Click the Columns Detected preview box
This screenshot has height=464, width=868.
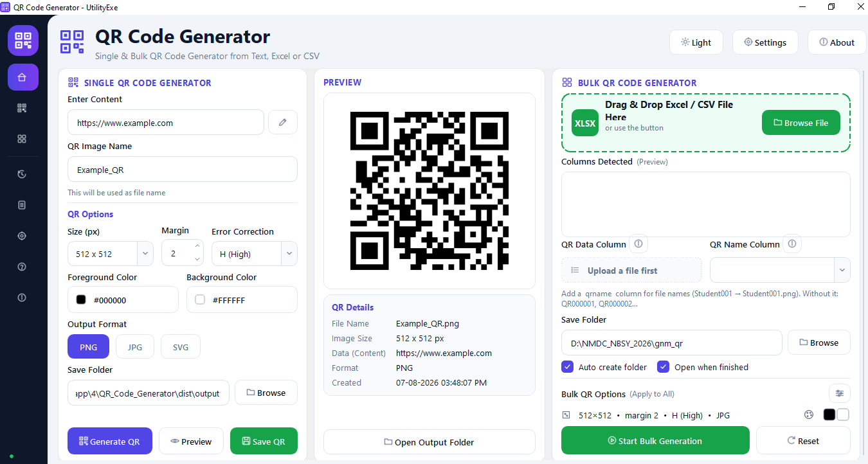tap(706, 204)
